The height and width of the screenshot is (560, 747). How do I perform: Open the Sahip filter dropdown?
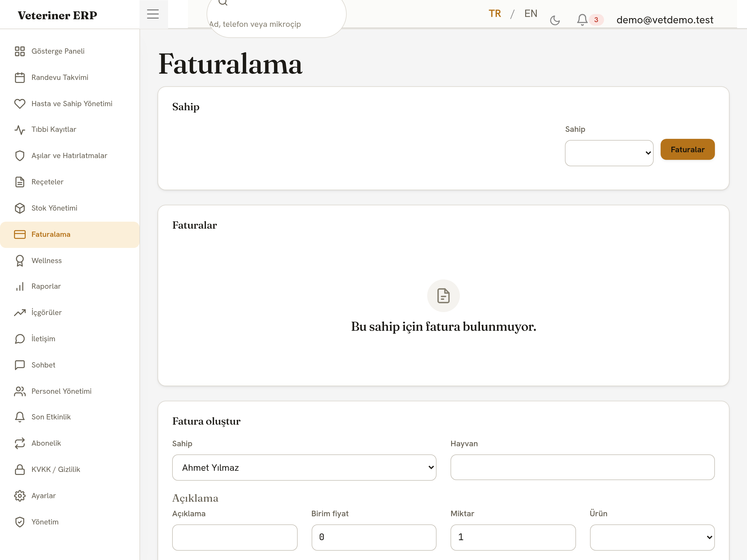[x=609, y=153]
